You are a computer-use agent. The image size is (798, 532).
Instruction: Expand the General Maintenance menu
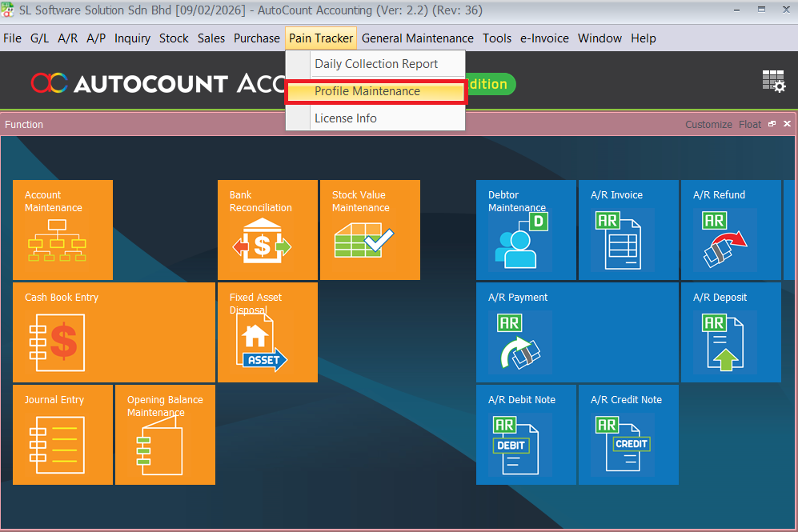[417, 38]
